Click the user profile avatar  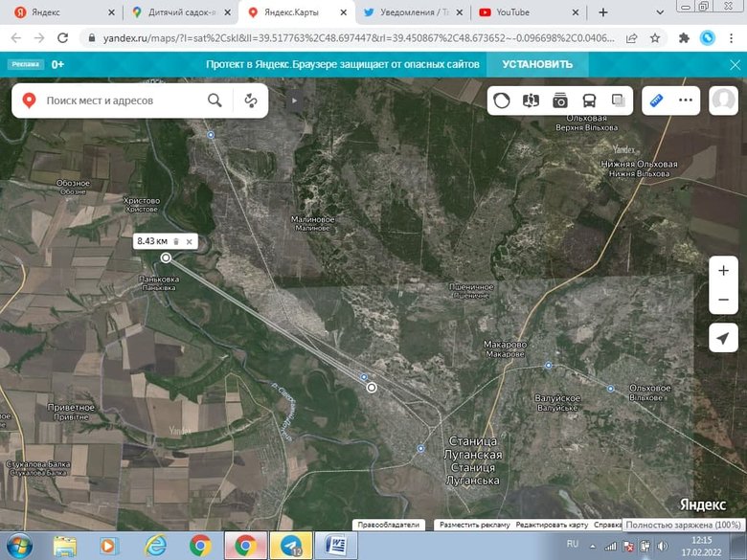[723, 101]
